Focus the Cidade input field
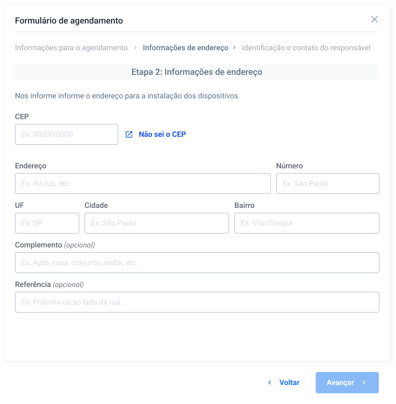396x404 pixels. pos(157,223)
